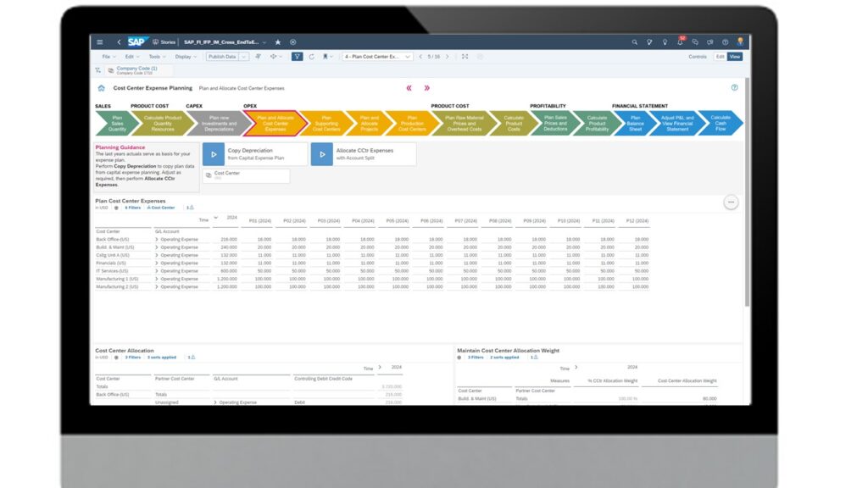Click the search magnifier in the header
Viewport: 868px width, 488px height.
[635, 42]
